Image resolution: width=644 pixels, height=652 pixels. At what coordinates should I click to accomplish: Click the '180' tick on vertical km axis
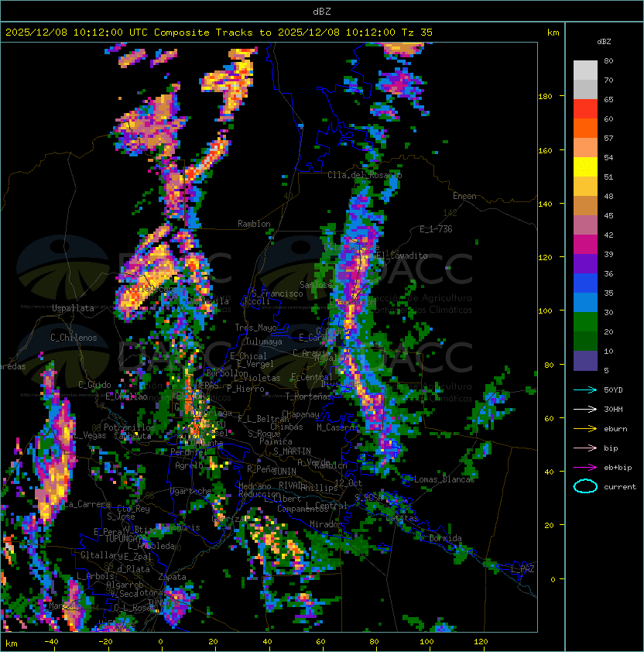545,97
